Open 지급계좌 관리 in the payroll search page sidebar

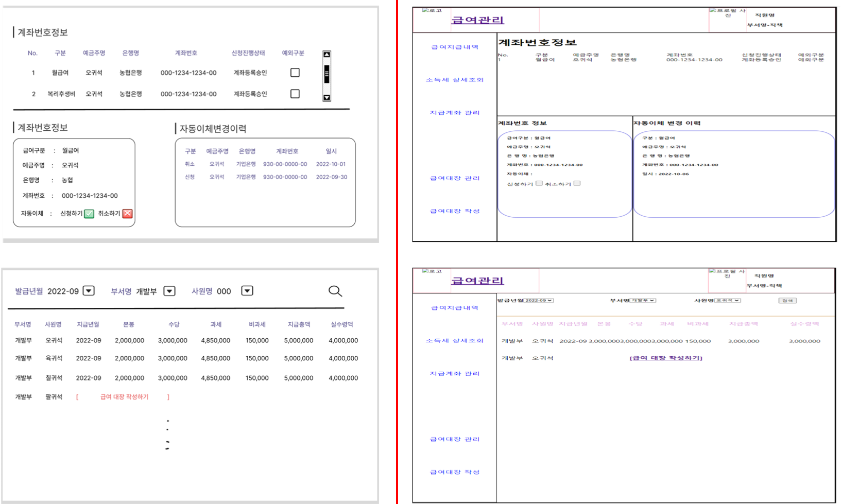[x=455, y=374]
